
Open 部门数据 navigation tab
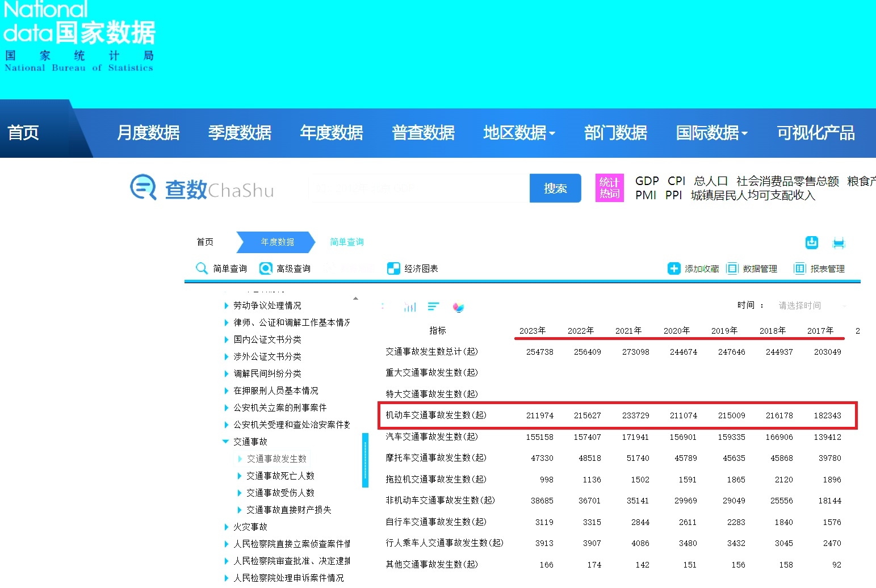click(615, 133)
